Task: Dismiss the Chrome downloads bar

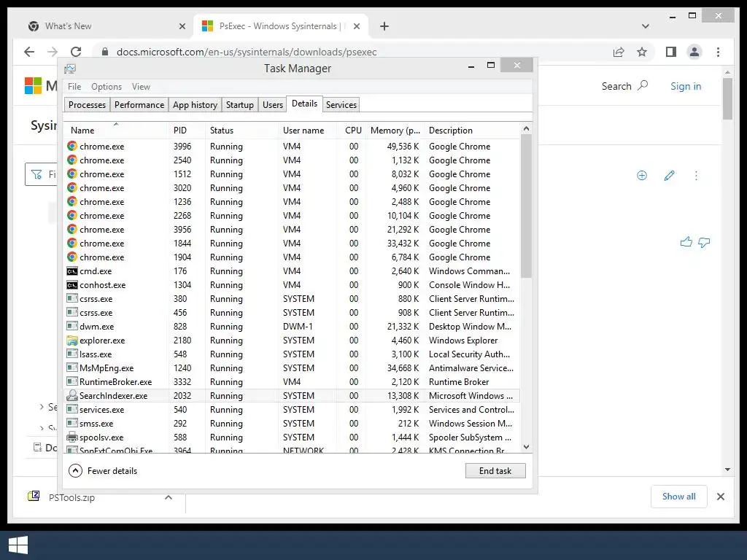Action: click(x=720, y=497)
